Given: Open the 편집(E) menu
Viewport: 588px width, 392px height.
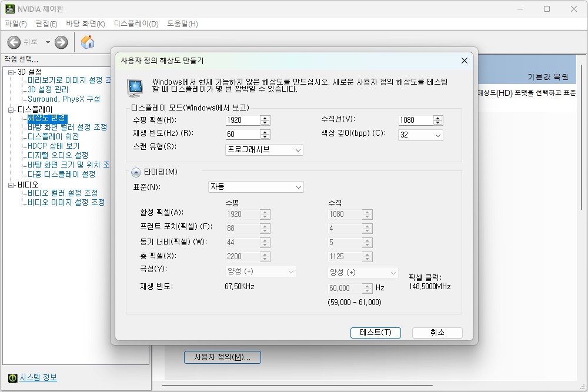Looking at the screenshot, I should click(46, 24).
